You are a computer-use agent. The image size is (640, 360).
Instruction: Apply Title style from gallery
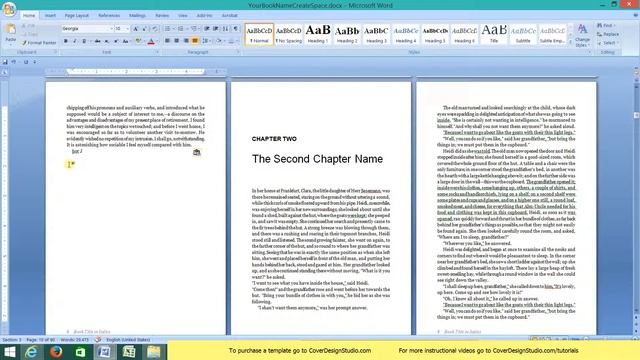click(494, 34)
